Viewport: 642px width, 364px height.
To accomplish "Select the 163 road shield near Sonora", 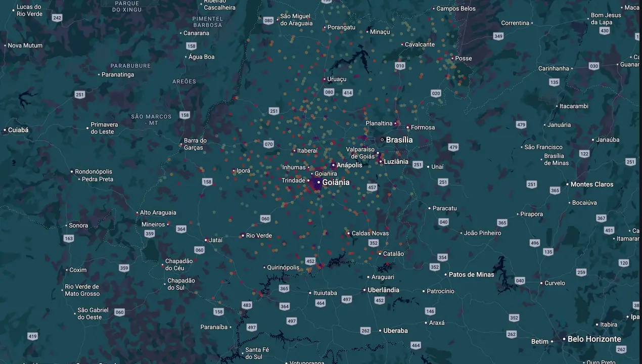I will 69,238.
